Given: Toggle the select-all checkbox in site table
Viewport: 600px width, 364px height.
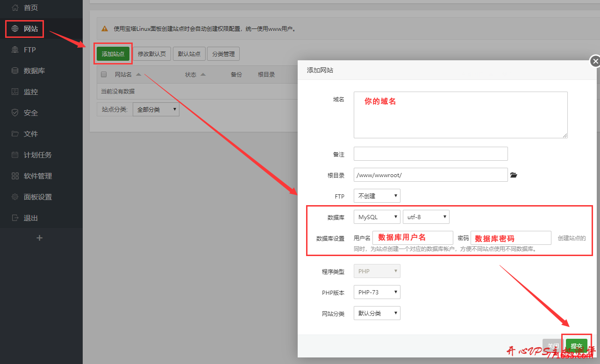Looking at the screenshot, I should (104, 74).
